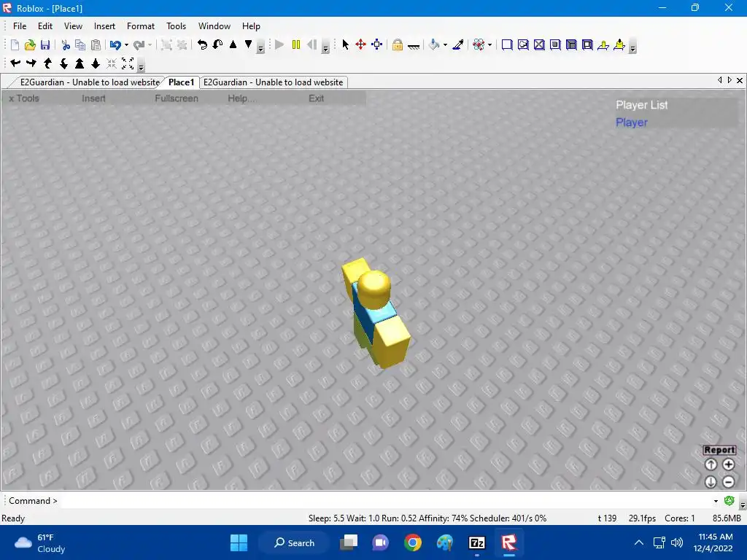Click the move up triangle icon
The image size is (747, 560).
pyautogui.click(x=233, y=44)
